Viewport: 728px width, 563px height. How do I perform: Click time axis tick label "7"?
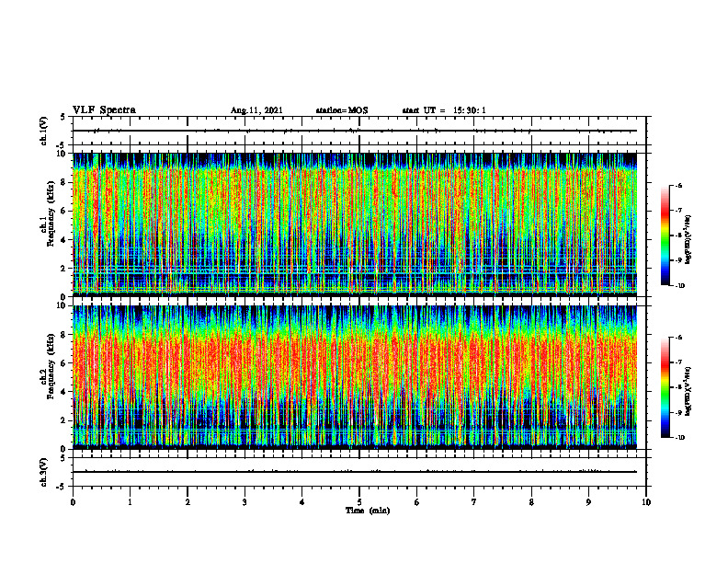[x=474, y=502]
